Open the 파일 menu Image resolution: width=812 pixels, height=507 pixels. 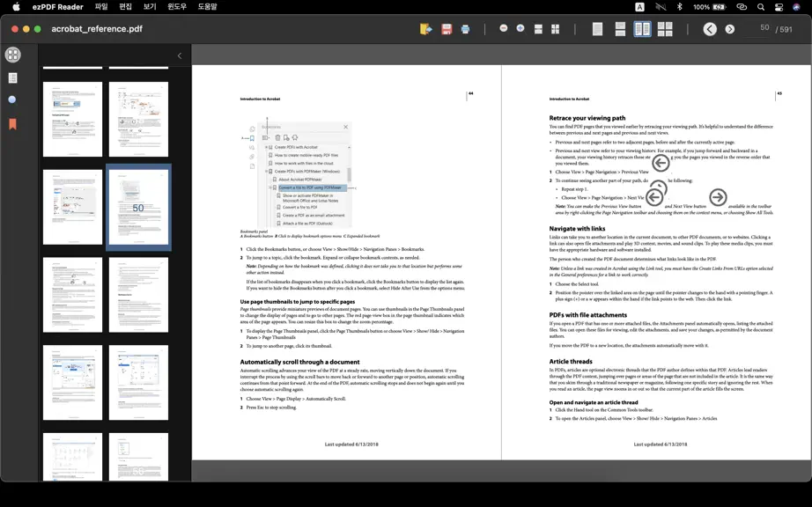101,7
